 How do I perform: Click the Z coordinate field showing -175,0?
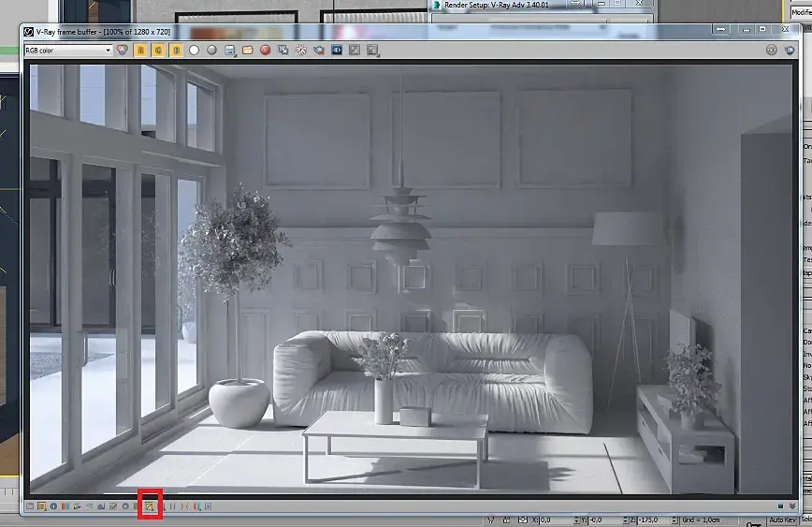[655, 520]
